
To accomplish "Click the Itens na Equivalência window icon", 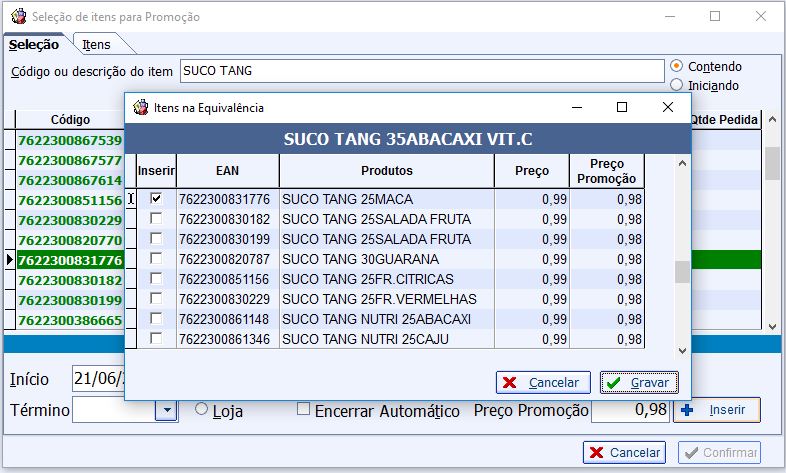I will [141, 107].
